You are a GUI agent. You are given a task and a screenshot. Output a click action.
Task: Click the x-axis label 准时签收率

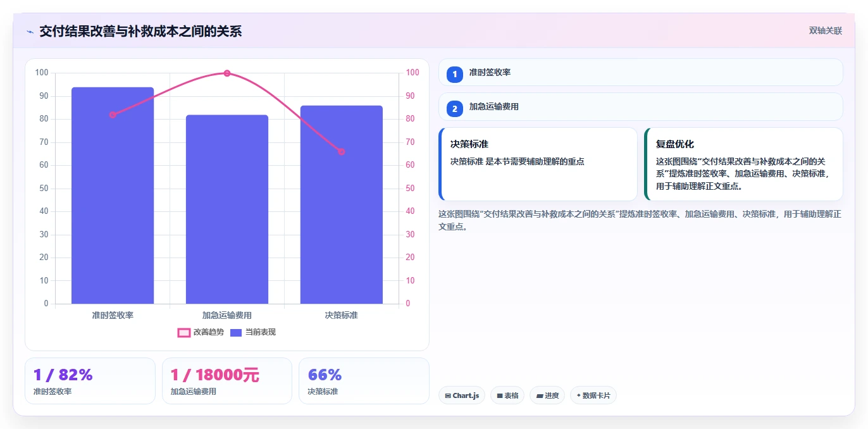click(113, 315)
